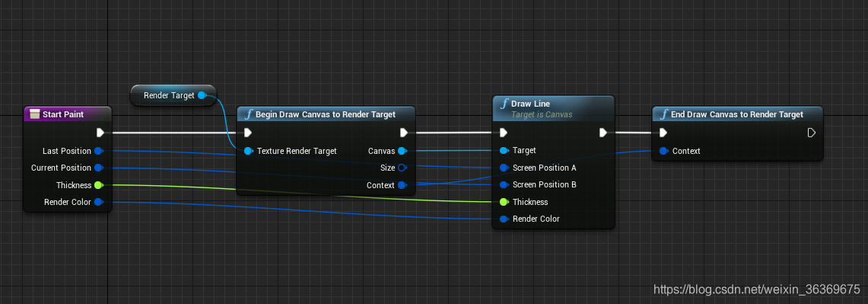Select the Draw Line node title

[530, 104]
